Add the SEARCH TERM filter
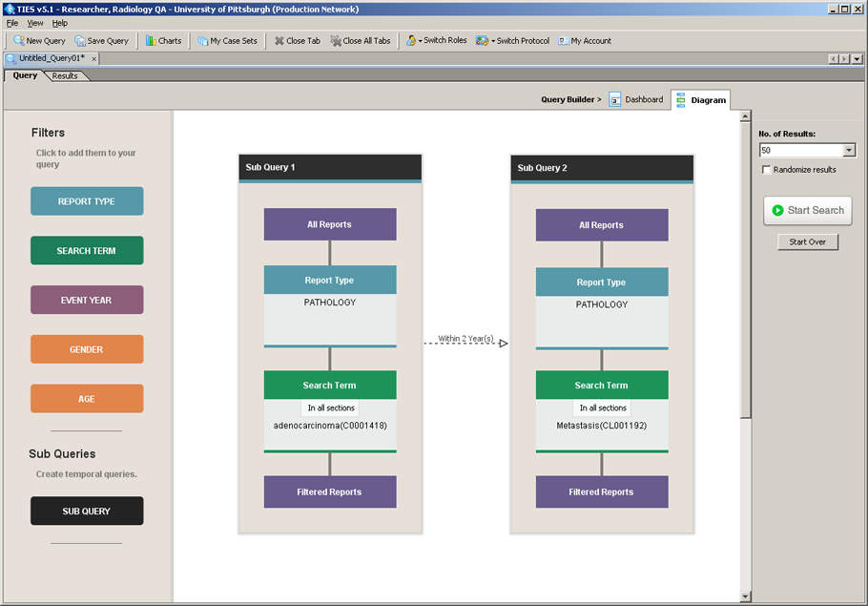Viewport: 868px width, 606px height. coord(87,250)
